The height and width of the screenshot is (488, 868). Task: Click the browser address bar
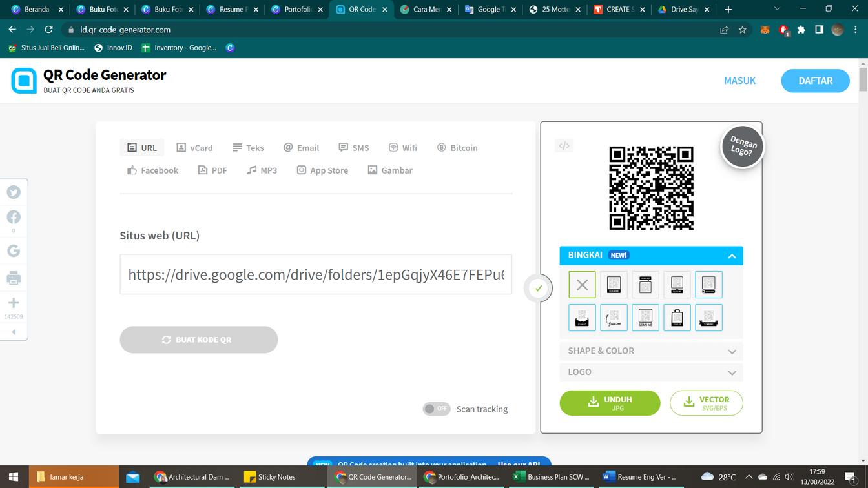coord(387,30)
